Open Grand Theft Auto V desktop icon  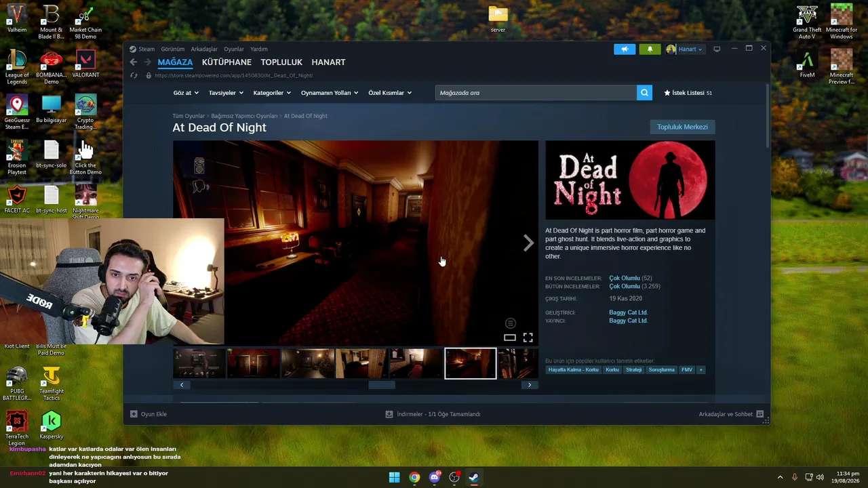(x=807, y=22)
